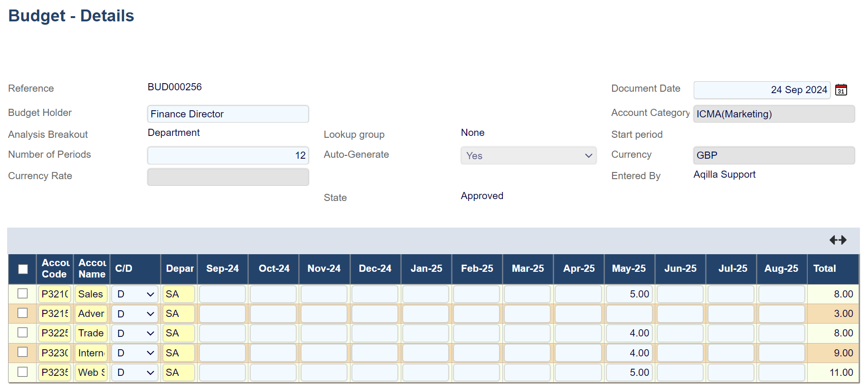Click the expand columns double-arrow icon
Viewport: 868px width, 392px height.
coord(838,240)
